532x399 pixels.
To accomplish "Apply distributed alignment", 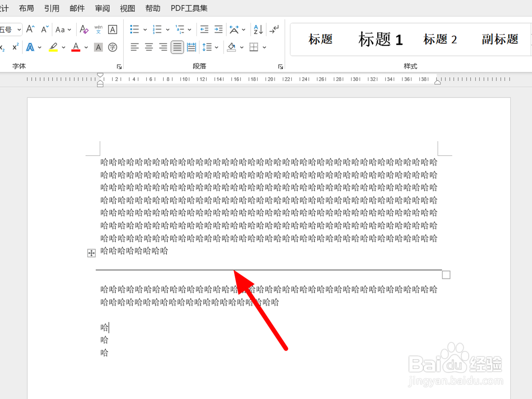I will point(192,47).
